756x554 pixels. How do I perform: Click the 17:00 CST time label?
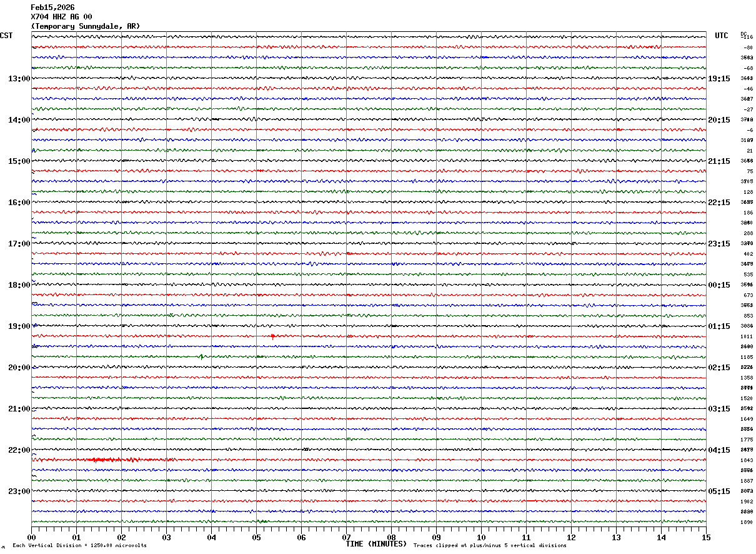click(x=19, y=244)
